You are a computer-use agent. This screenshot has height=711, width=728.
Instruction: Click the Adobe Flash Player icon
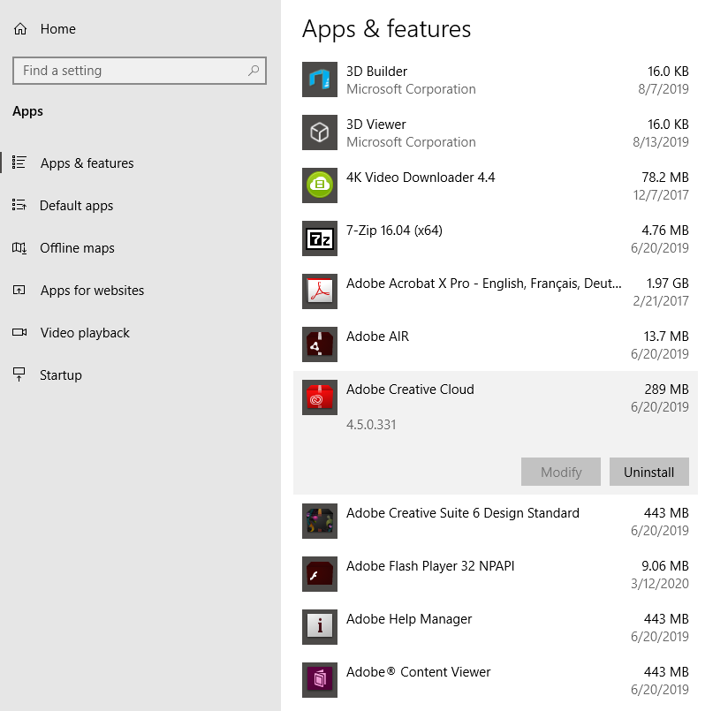pyautogui.click(x=320, y=574)
